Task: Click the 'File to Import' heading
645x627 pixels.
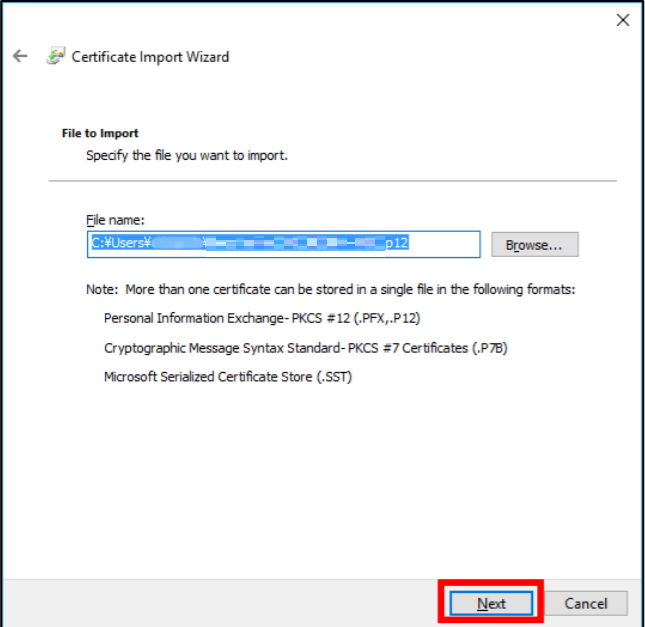Action: (x=100, y=133)
